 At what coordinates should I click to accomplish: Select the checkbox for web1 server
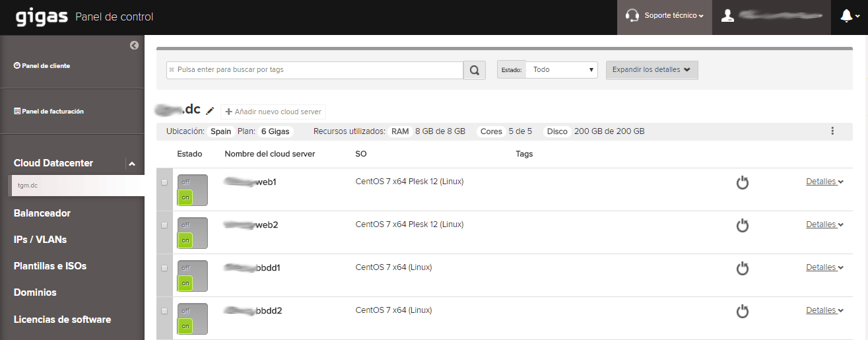coord(164,182)
